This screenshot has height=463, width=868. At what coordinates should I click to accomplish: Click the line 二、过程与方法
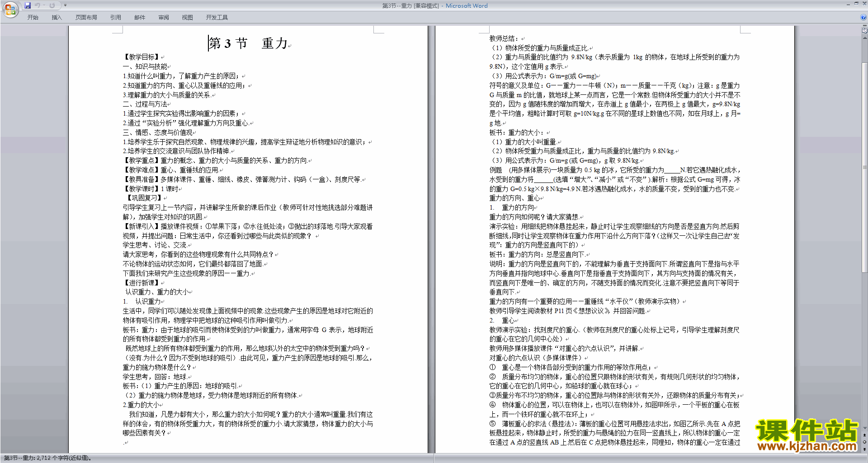[x=145, y=104]
